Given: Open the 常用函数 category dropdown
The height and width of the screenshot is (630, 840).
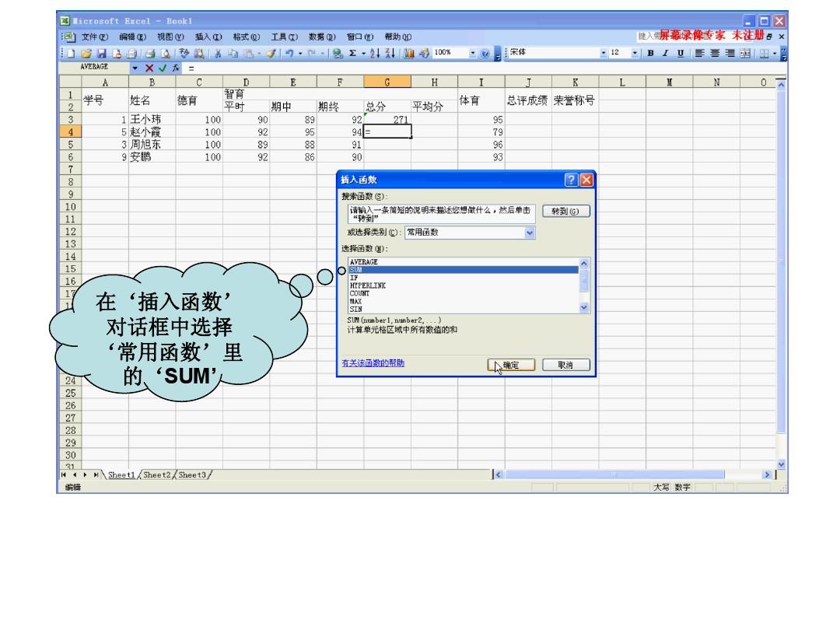Looking at the screenshot, I should [530, 232].
